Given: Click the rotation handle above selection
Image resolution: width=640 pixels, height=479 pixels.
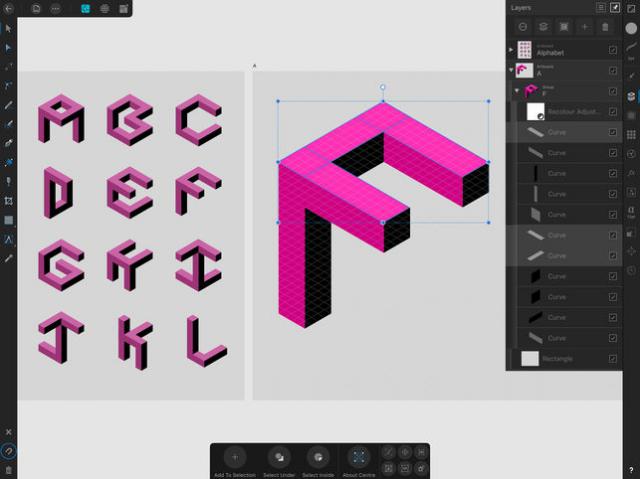Looking at the screenshot, I should [382, 87].
